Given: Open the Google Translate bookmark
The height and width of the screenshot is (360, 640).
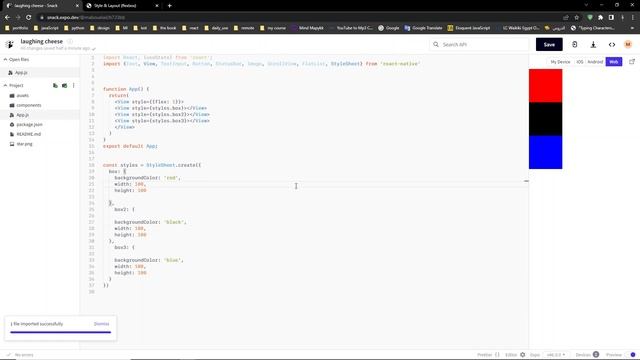Looking at the screenshot, I should tap(423, 28).
